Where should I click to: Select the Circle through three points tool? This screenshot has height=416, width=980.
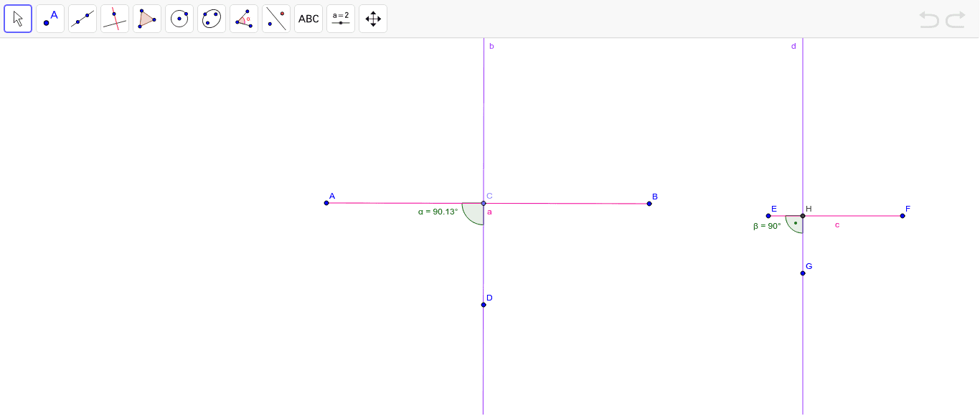pyautogui.click(x=211, y=18)
